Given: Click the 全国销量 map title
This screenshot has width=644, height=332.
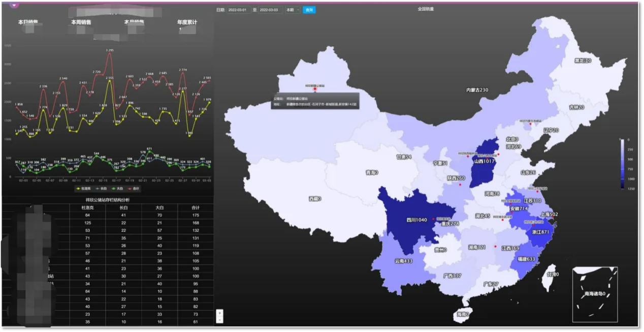Looking at the screenshot, I should click(x=426, y=9).
